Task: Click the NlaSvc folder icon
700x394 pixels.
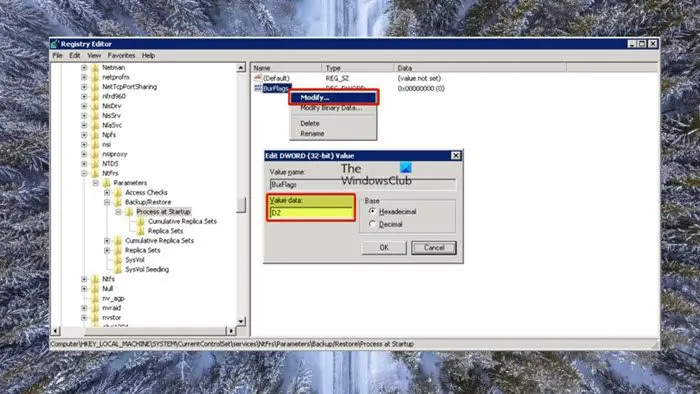Action: (x=95, y=125)
